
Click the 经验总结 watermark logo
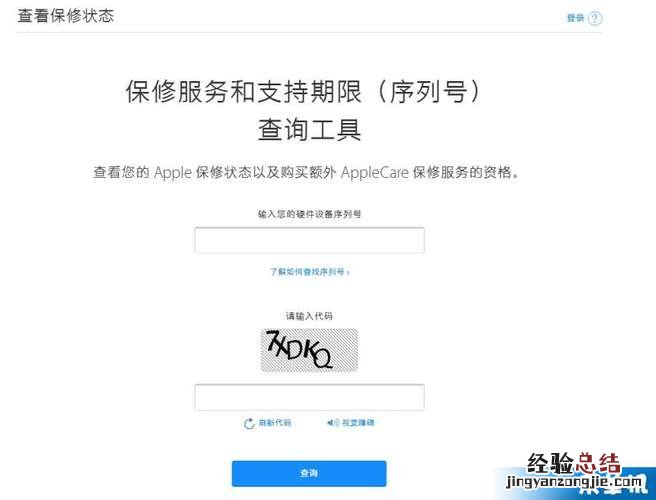coord(574,464)
